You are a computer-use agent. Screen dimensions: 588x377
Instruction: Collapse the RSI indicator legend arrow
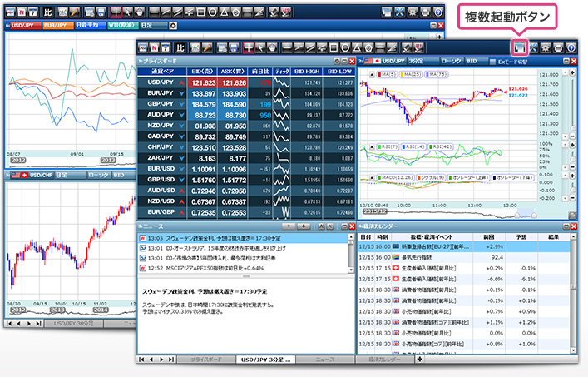371,146
